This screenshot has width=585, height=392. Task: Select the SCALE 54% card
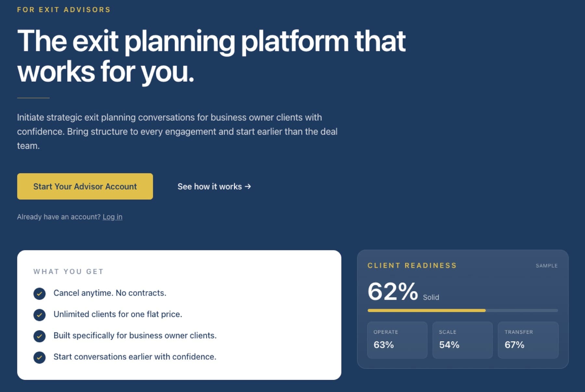[x=462, y=340]
